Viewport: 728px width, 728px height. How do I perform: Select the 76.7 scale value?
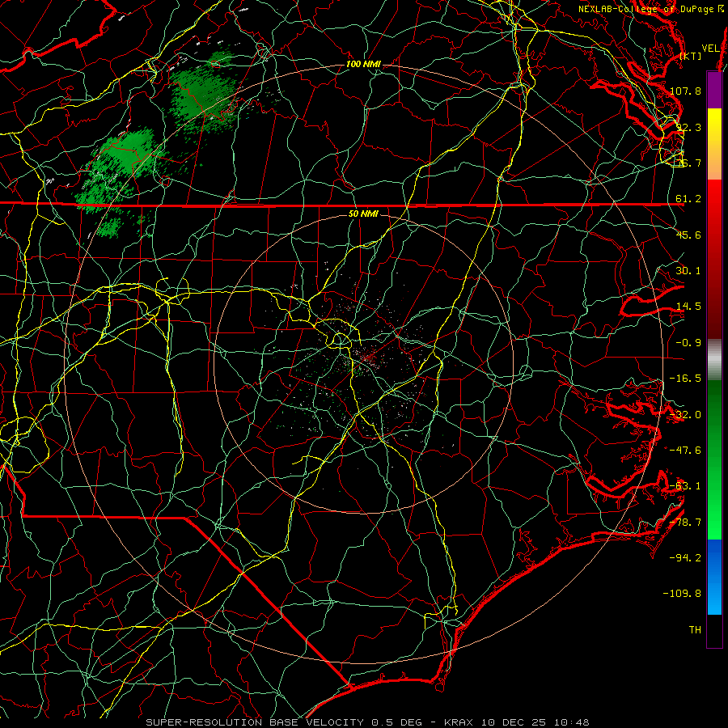(x=688, y=163)
